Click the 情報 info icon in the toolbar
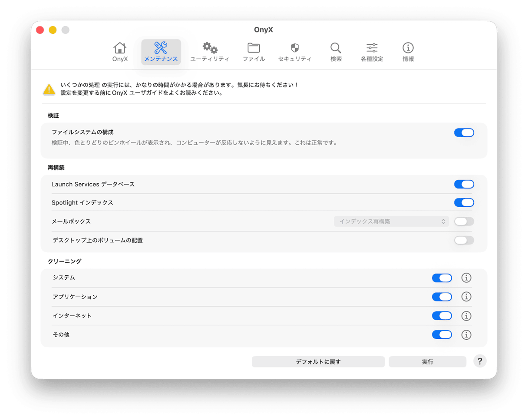The width and height of the screenshot is (528, 420). [407, 49]
